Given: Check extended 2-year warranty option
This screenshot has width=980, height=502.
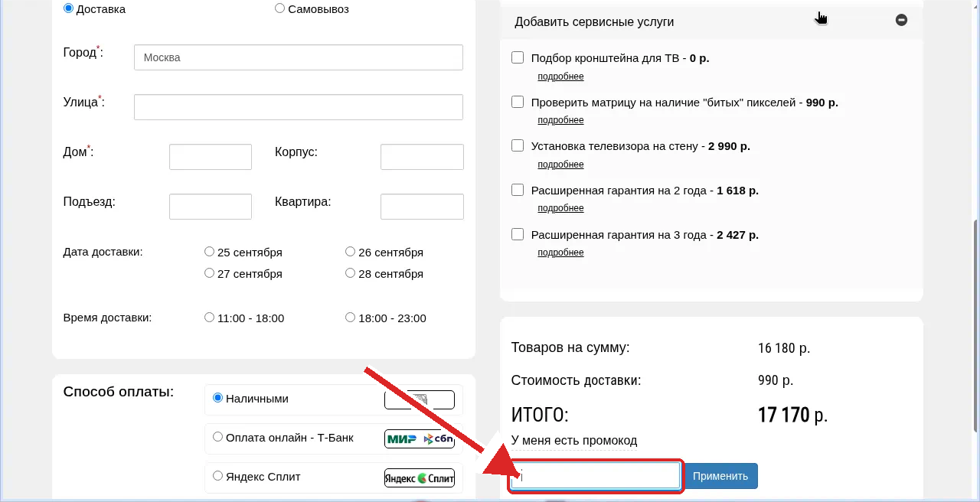Looking at the screenshot, I should tap(518, 190).
